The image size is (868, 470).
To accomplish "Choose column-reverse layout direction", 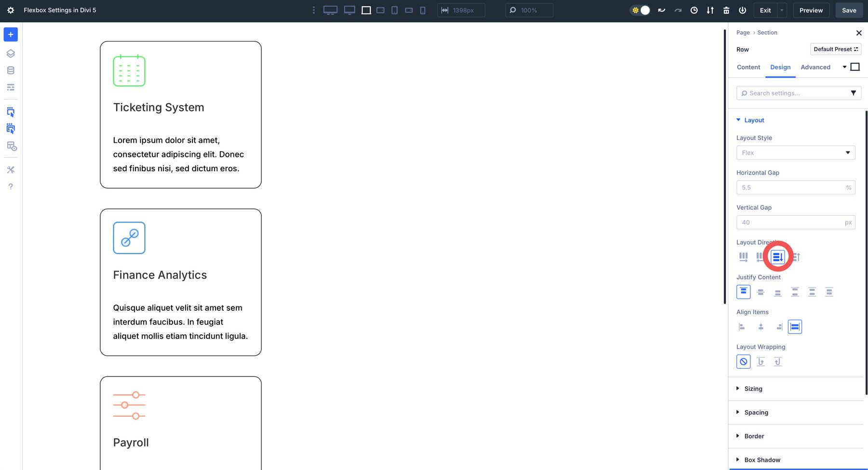I will 795,257.
